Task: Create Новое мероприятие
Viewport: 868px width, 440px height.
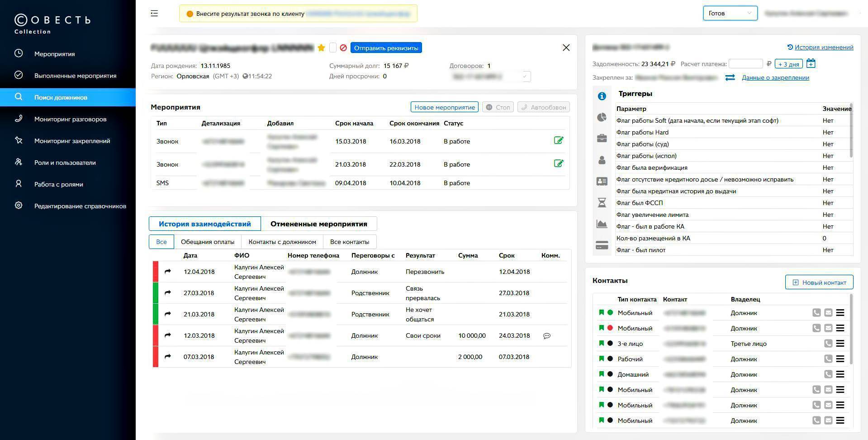Action: point(445,107)
